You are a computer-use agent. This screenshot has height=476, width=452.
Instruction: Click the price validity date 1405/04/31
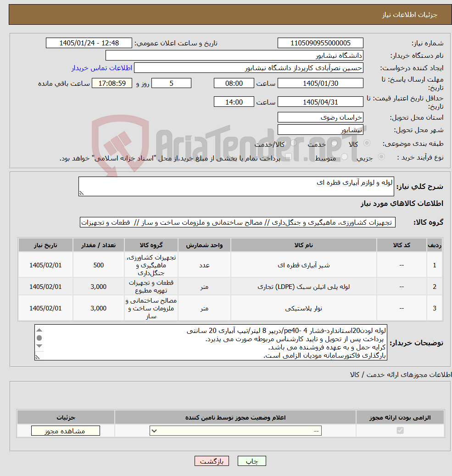320,102
